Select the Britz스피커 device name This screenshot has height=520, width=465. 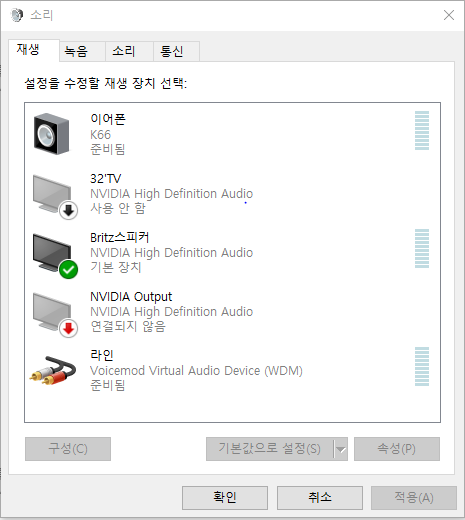click(120, 237)
